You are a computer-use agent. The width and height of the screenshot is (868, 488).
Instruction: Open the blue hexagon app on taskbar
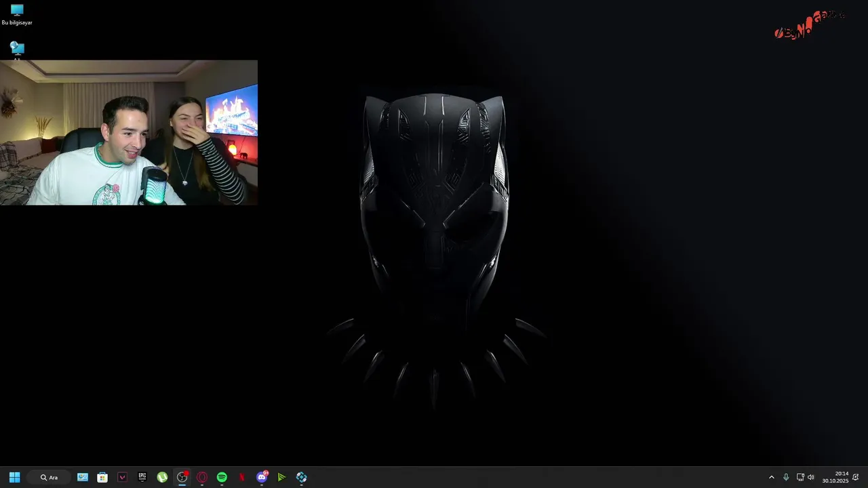[302, 477]
